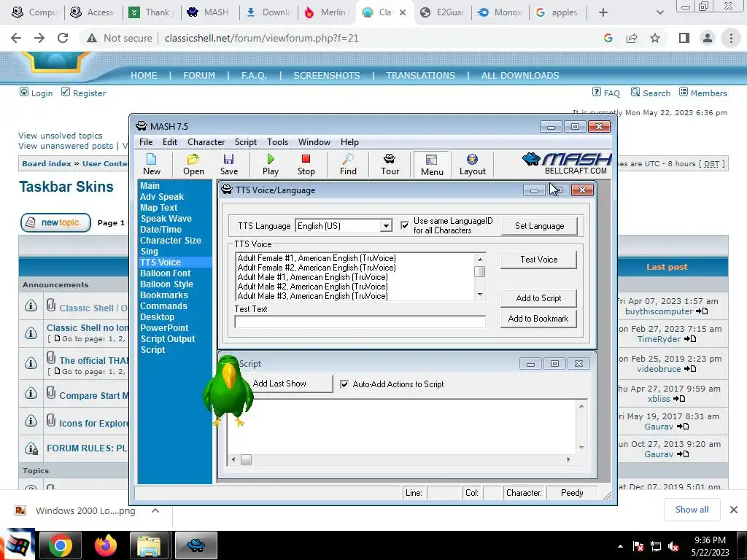Open the Edit menu in MASH
The image size is (747, 560).
pos(169,142)
